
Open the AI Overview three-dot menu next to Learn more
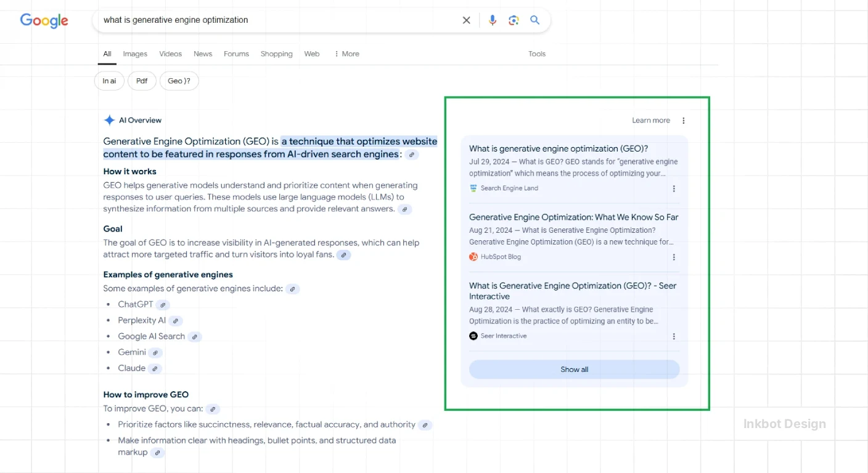(x=683, y=121)
